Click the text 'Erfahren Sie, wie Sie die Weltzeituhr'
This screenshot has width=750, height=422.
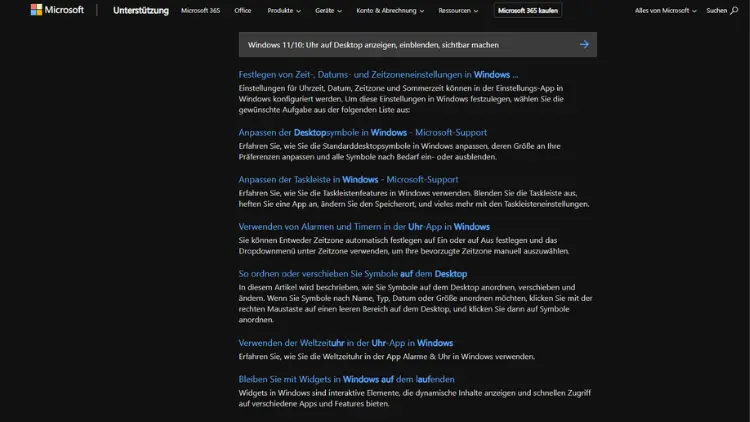pyautogui.click(x=386, y=356)
